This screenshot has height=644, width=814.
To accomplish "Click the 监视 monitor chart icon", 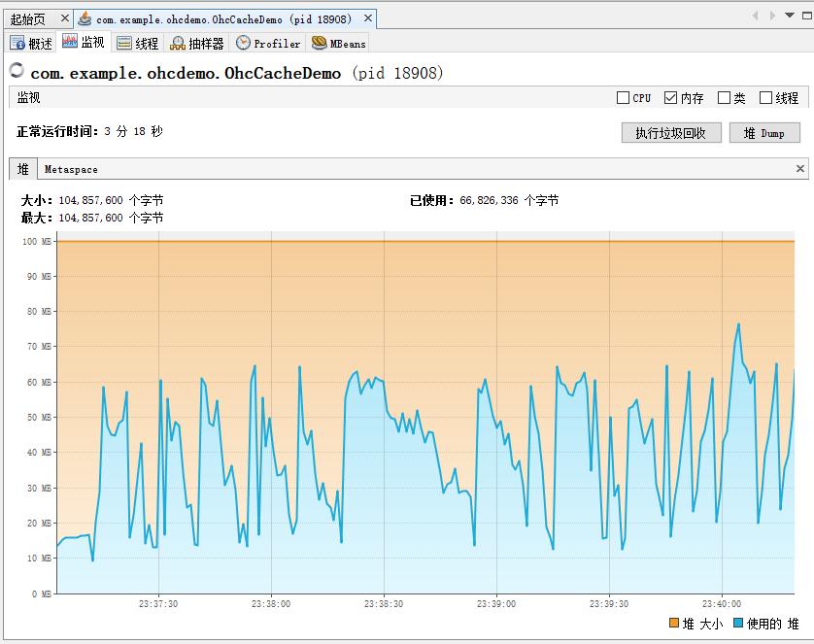I will pos(70,42).
